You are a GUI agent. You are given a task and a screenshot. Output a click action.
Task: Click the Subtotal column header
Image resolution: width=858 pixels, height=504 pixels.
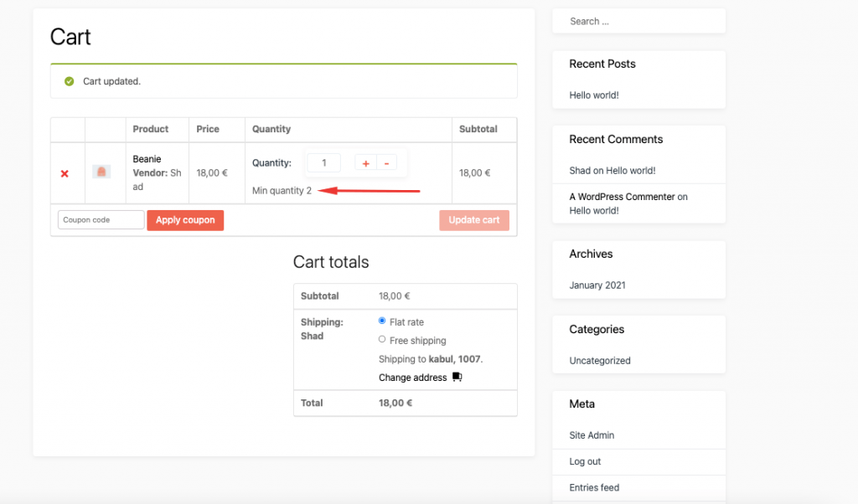coord(478,129)
